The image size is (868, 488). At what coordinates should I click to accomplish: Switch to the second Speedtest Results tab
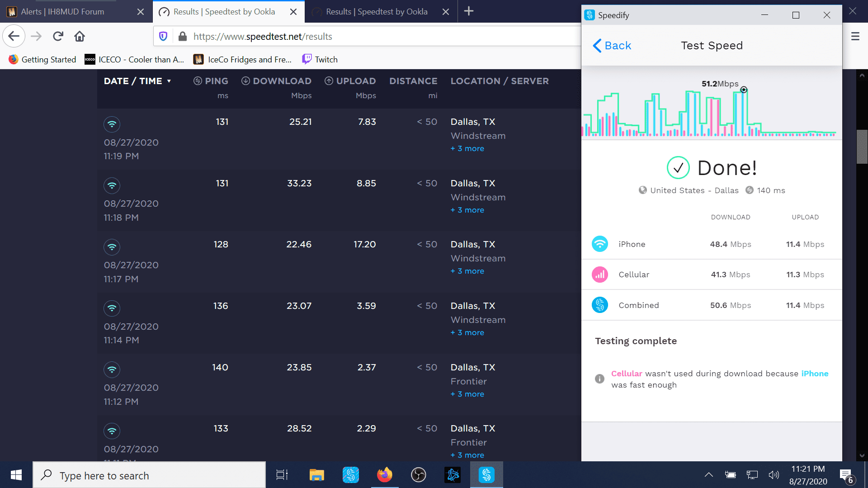click(381, 11)
